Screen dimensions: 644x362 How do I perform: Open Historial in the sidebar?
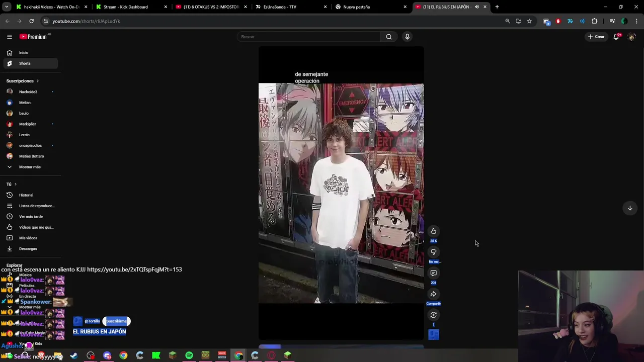[x=31, y=195]
